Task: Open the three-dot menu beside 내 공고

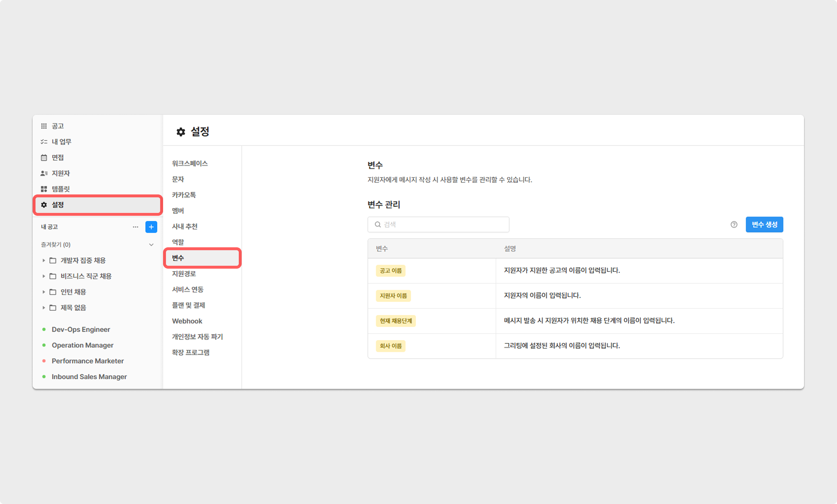Action: tap(136, 227)
